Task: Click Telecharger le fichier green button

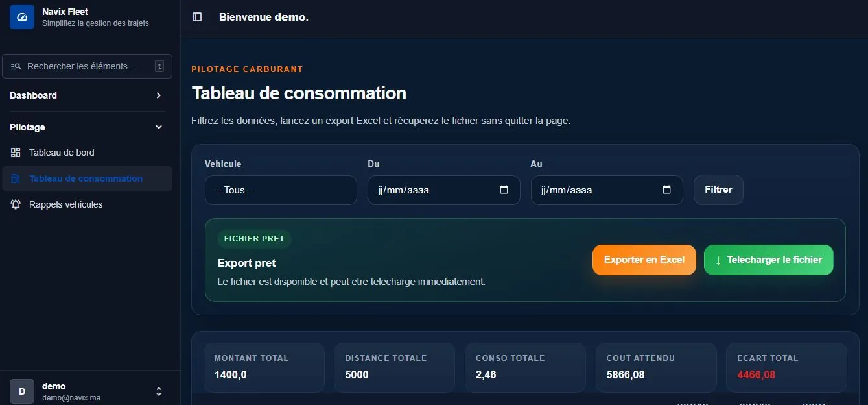Action: 769,260
